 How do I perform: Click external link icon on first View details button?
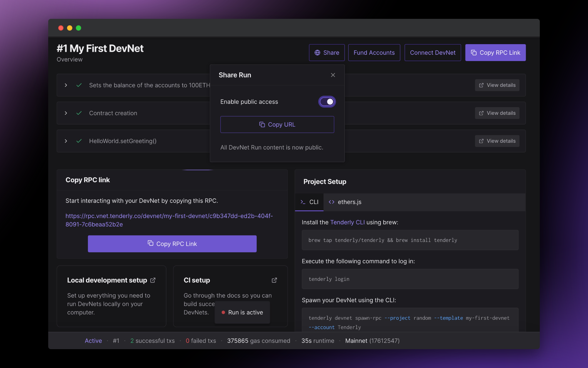(x=481, y=85)
